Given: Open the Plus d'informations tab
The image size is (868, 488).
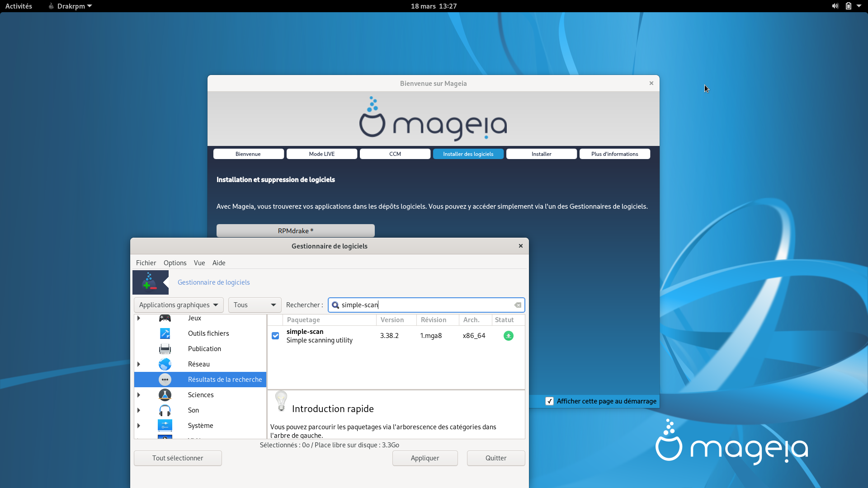Looking at the screenshot, I should 614,154.
